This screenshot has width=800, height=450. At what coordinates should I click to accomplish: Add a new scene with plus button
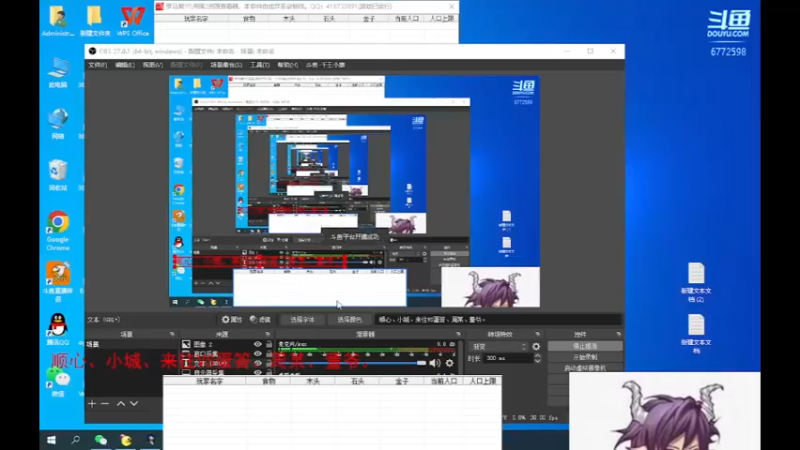click(x=92, y=404)
